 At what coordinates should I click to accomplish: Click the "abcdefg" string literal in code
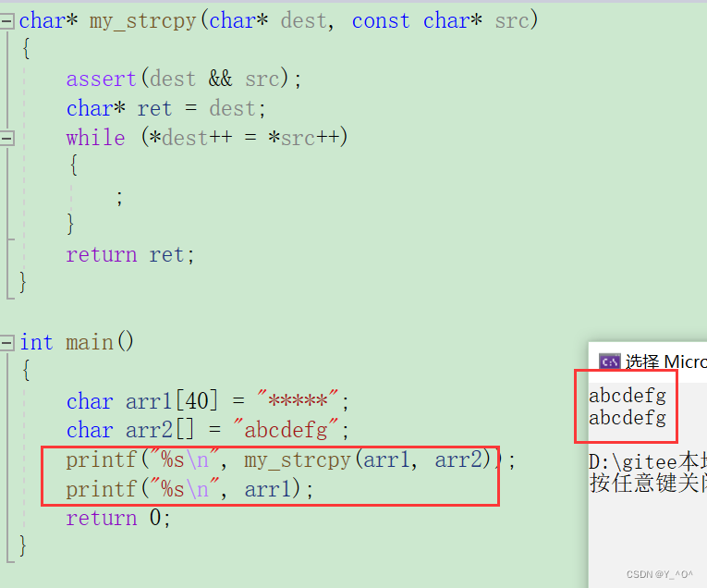[x=286, y=429]
